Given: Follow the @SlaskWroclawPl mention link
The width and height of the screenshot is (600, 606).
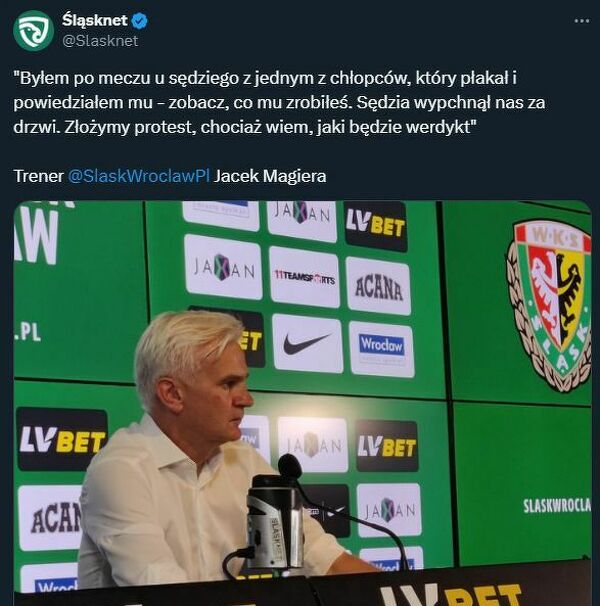Looking at the screenshot, I should (x=139, y=176).
